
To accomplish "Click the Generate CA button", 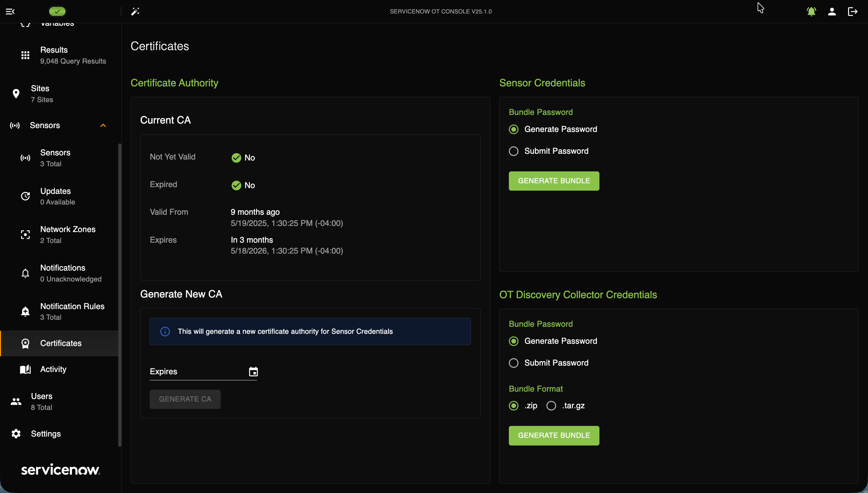I will click(x=185, y=399).
